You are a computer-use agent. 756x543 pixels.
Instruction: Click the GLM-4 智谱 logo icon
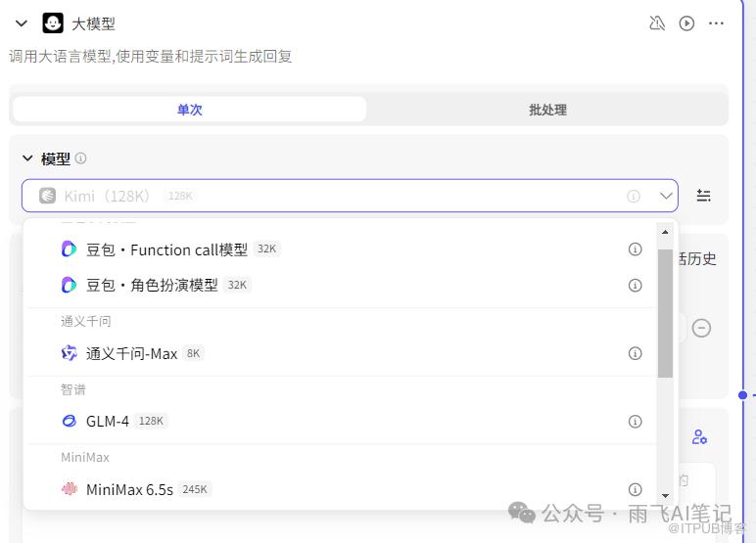tap(69, 421)
